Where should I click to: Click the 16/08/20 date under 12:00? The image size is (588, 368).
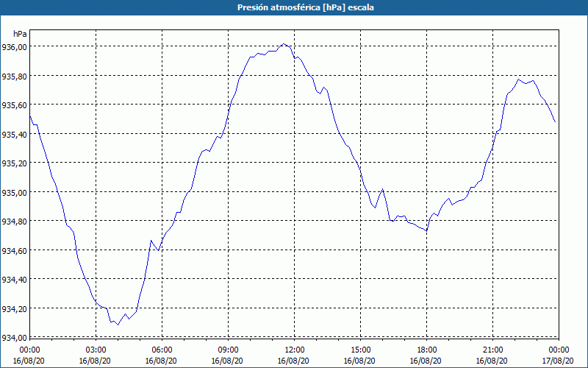click(293, 361)
